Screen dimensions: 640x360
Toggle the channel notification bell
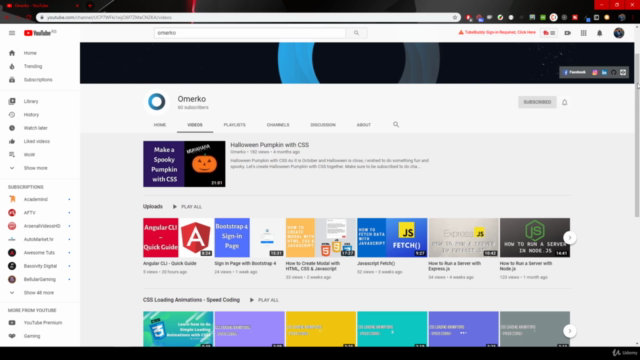tap(564, 102)
